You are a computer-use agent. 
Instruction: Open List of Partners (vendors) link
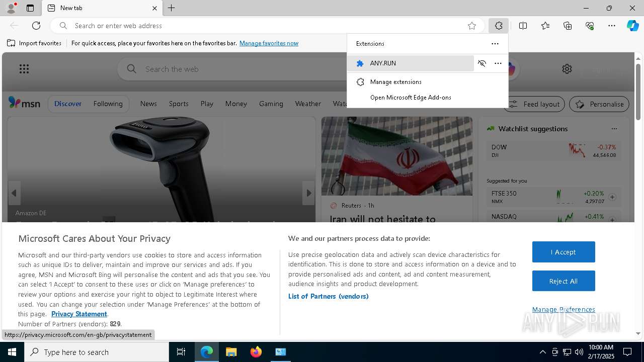[328, 296]
